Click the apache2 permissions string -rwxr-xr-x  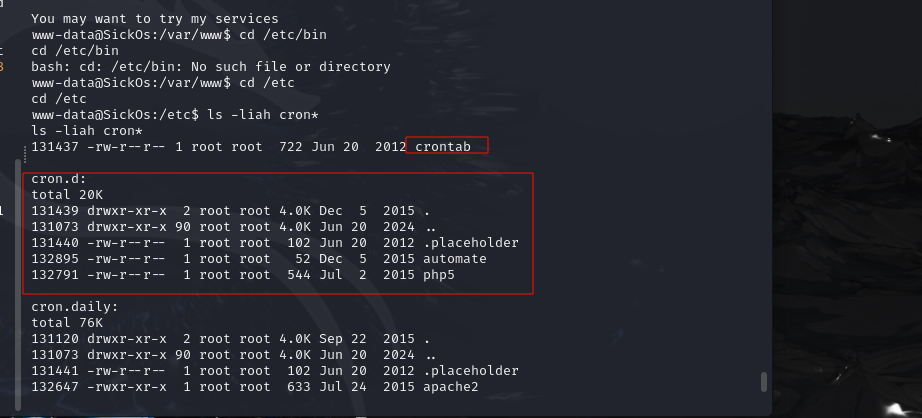point(126,387)
